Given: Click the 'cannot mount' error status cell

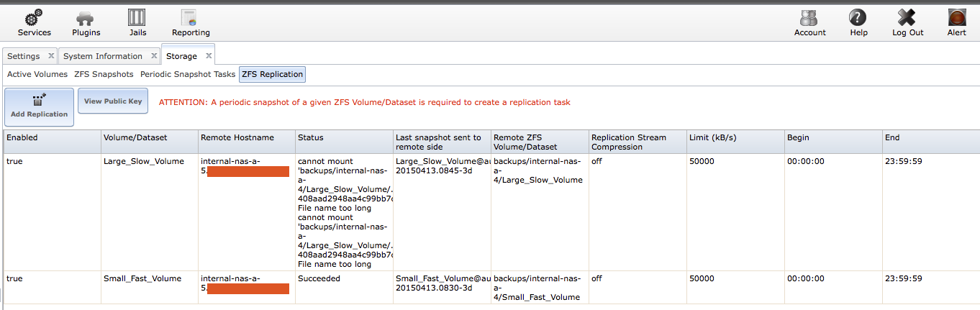Looking at the screenshot, I should click(343, 212).
